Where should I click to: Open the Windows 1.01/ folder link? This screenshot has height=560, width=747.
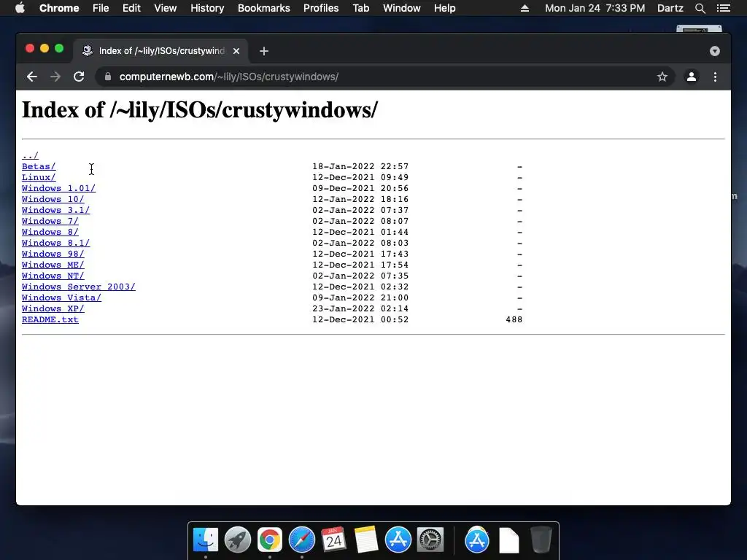coord(58,188)
